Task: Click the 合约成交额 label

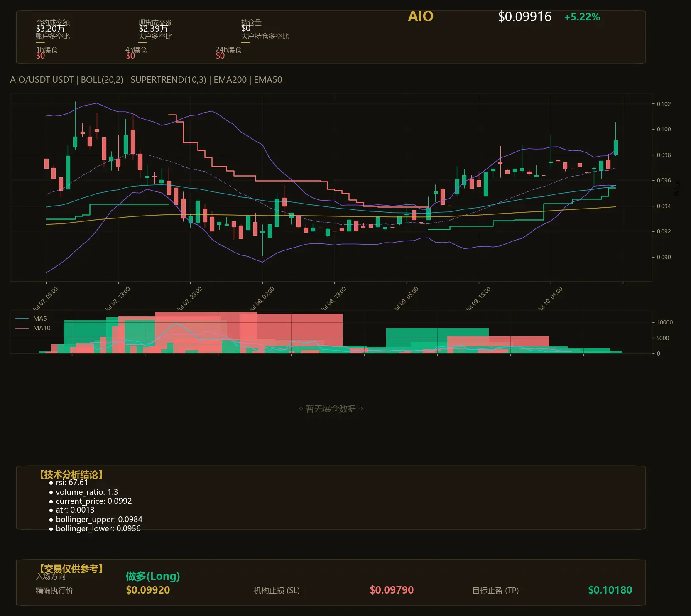Action: [53, 22]
